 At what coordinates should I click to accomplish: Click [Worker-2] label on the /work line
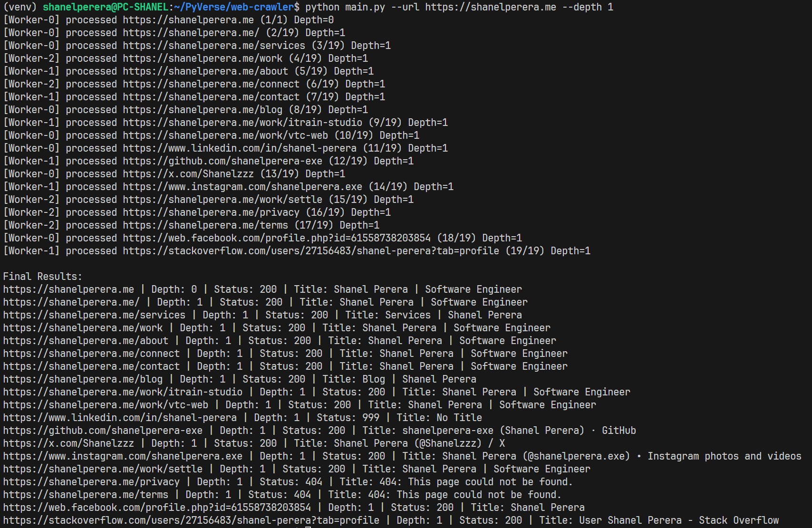(x=31, y=58)
